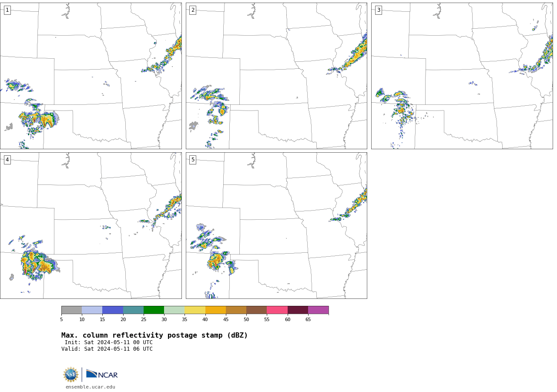Click the NCAR logo
This screenshot has height=392, width=557.
pyautogui.click(x=102, y=374)
